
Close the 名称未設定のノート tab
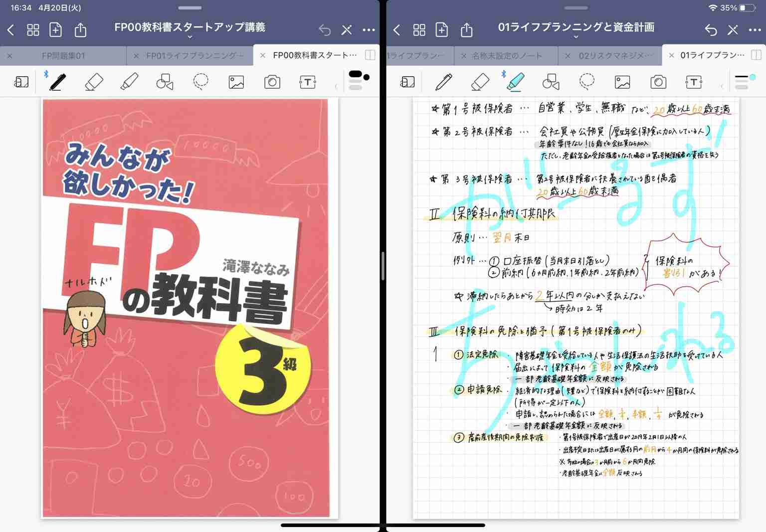[463, 56]
